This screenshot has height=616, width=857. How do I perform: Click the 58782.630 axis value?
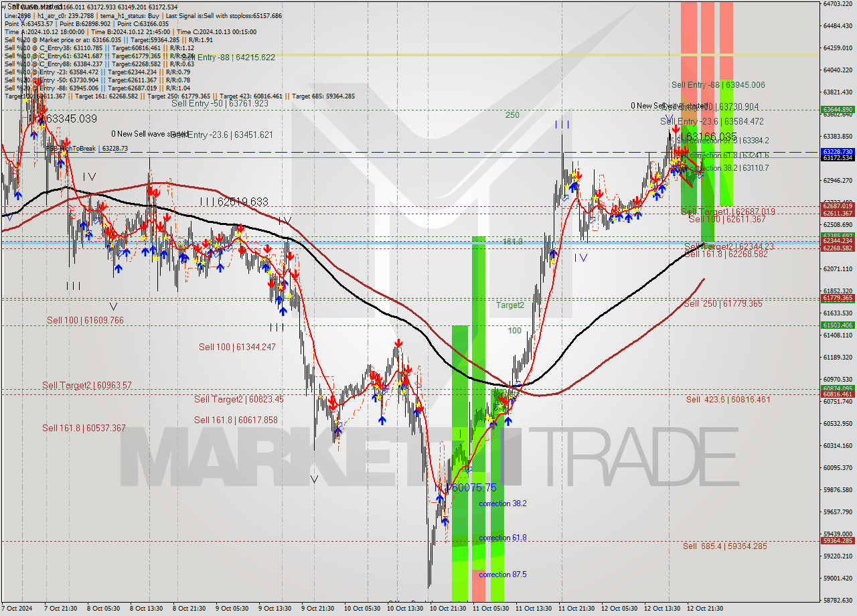point(837,600)
